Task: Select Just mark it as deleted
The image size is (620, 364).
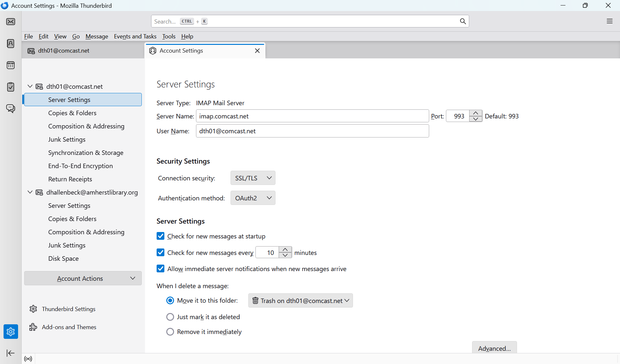Action: tap(170, 317)
